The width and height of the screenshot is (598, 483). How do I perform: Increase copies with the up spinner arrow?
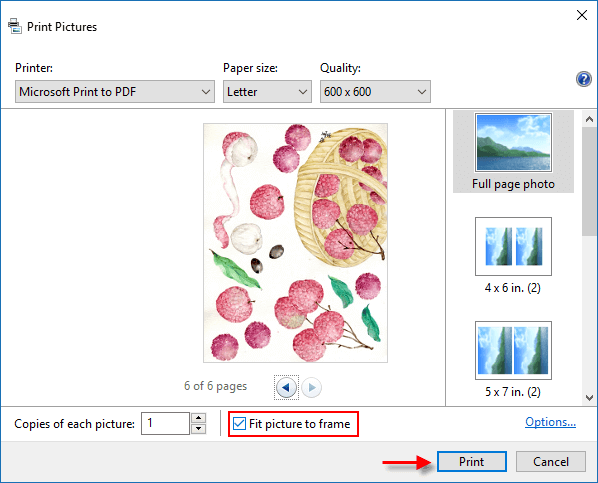[198, 418]
